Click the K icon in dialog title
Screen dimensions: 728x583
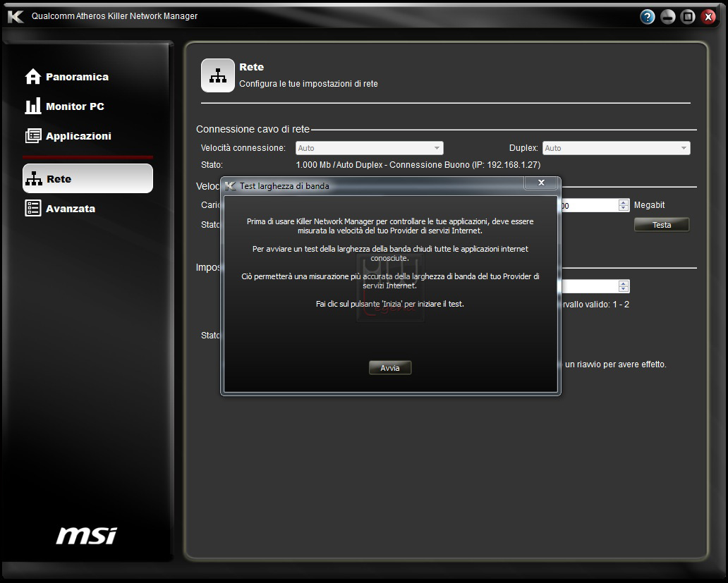tap(230, 186)
